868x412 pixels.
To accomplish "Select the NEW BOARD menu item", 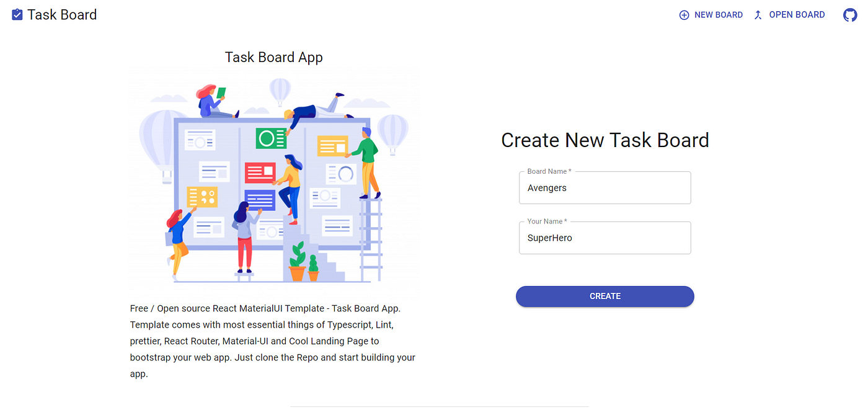I will (711, 15).
